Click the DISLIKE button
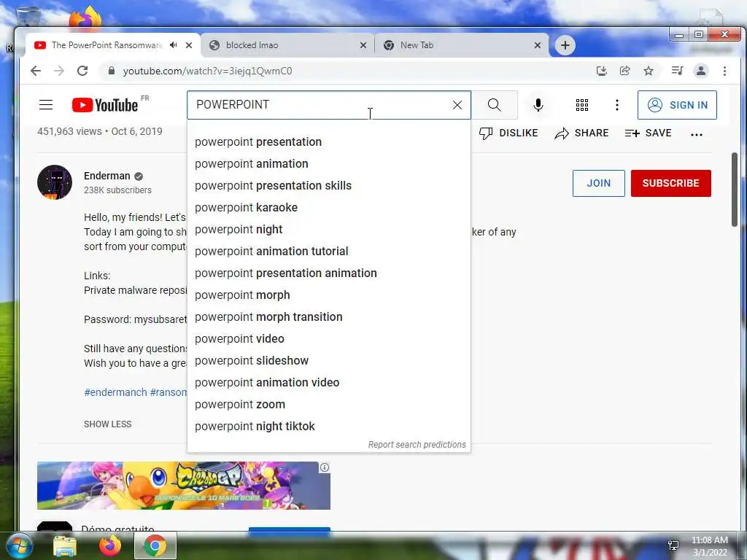 click(x=508, y=133)
